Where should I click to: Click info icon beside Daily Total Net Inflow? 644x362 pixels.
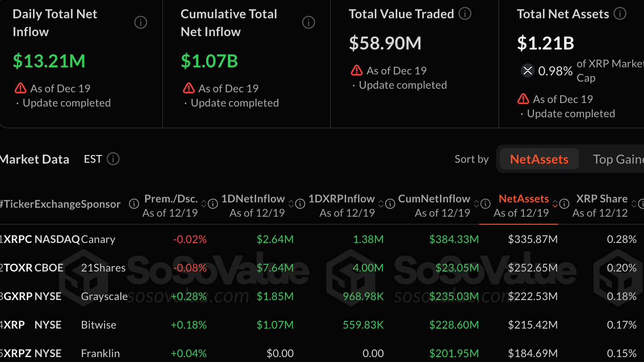tap(141, 22)
